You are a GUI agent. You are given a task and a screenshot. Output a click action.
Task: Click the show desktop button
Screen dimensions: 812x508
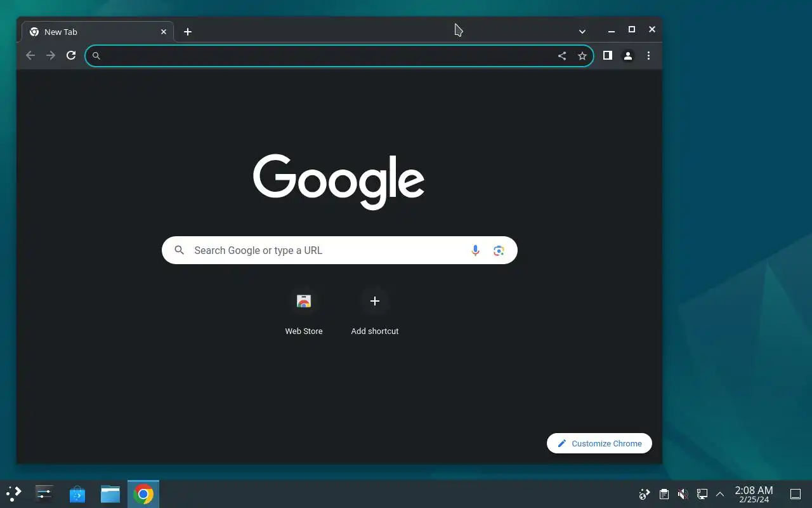(x=796, y=494)
